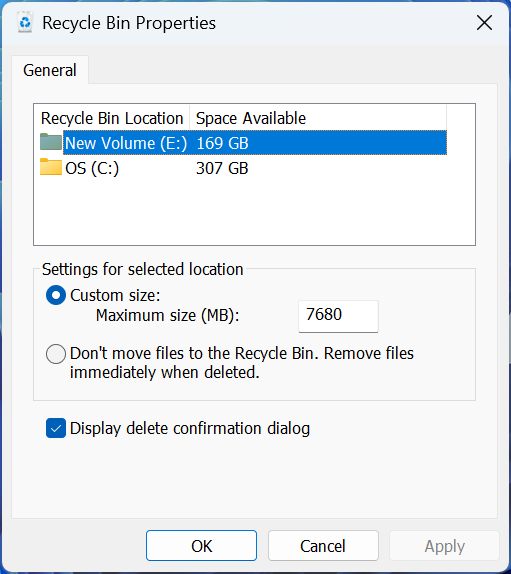Select the Custom size radio button

(56, 295)
